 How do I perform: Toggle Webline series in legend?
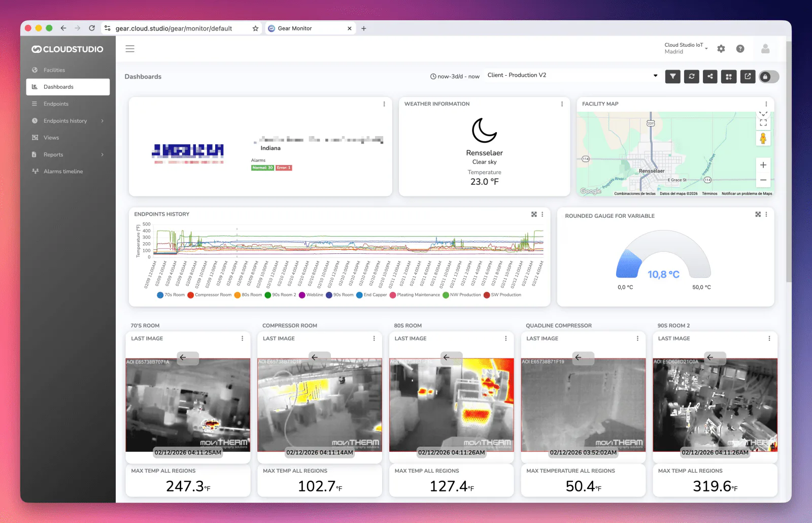311,295
